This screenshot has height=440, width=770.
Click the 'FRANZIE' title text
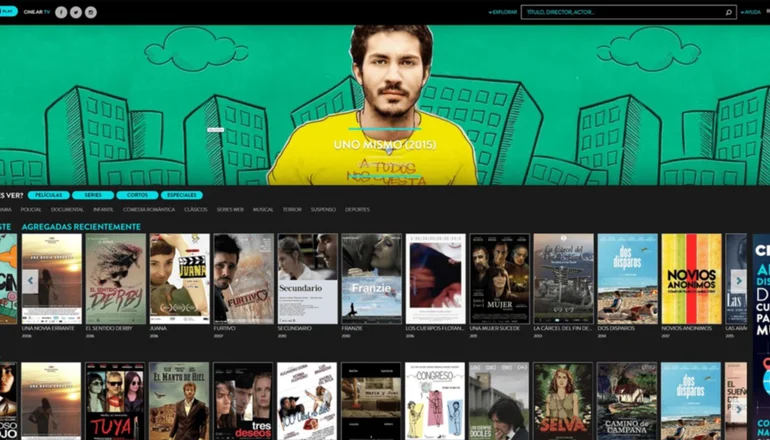click(352, 328)
